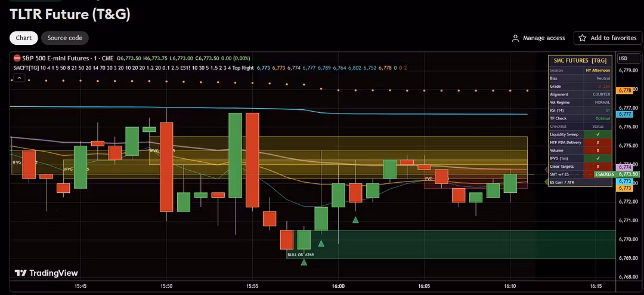This screenshot has height=295, width=644.
Task: Open the Source code tab
Action: [65, 38]
